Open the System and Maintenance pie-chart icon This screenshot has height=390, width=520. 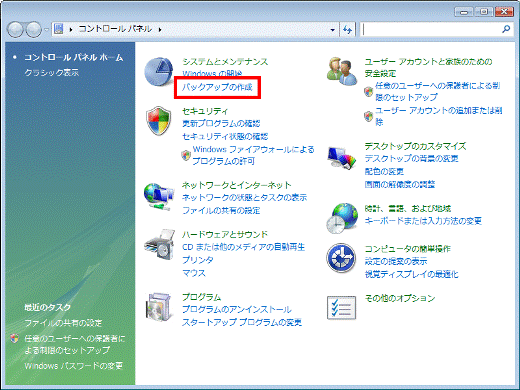click(159, 71)
